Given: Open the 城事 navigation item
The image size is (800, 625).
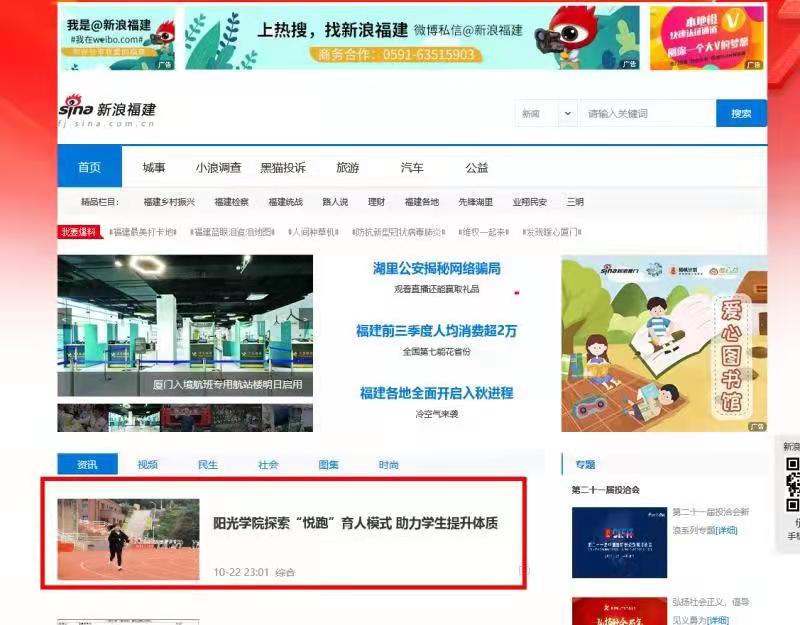Looking at the screenshot, I should (x=154, y=168).
